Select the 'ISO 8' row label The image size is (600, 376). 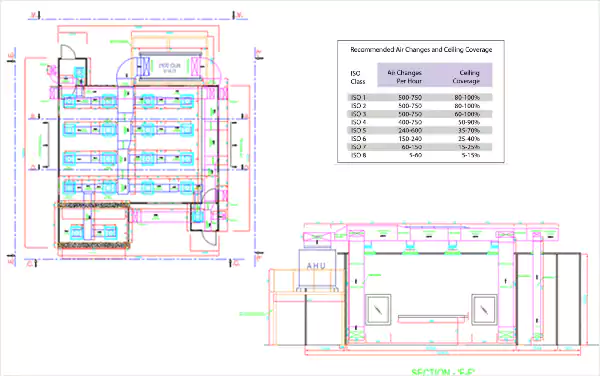(x=359, y=155)
